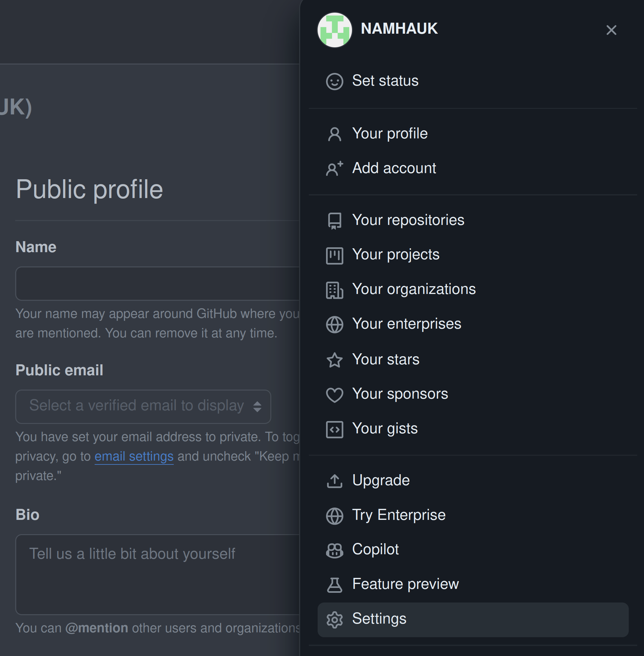Open Your enterprises

(x=473, y=324)
